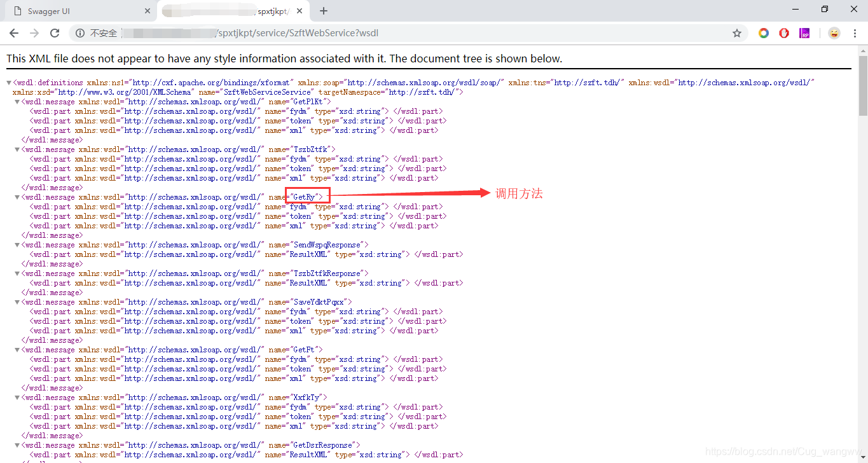This screenshot has width=868, height=463.
Task: Collapse the TszbZtfk message node
Action: 17,149
